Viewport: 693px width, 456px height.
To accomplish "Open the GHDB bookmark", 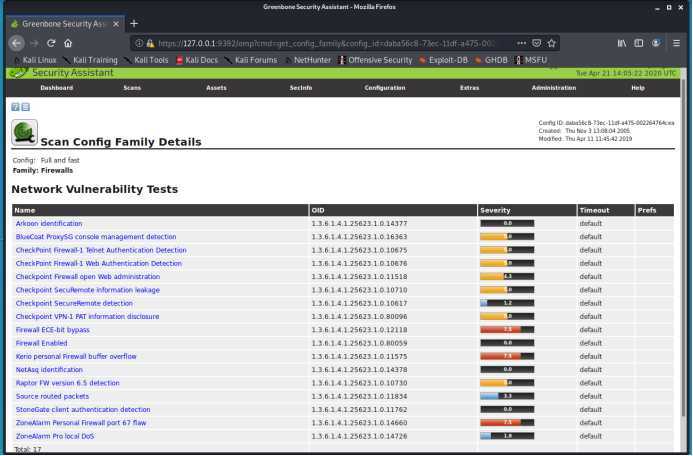I will (491, 60).
